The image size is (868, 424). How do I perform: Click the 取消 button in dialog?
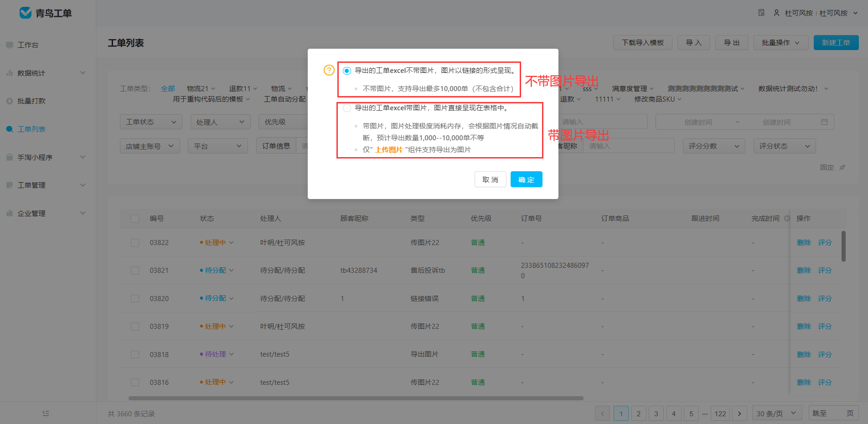(491, 179)
